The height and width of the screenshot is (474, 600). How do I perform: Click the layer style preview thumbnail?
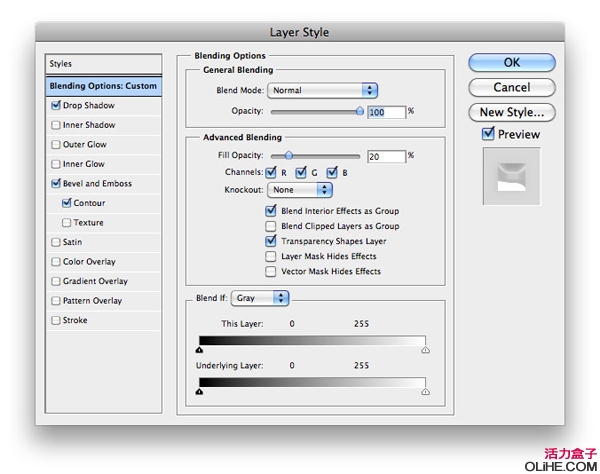(x=511, y=178)
